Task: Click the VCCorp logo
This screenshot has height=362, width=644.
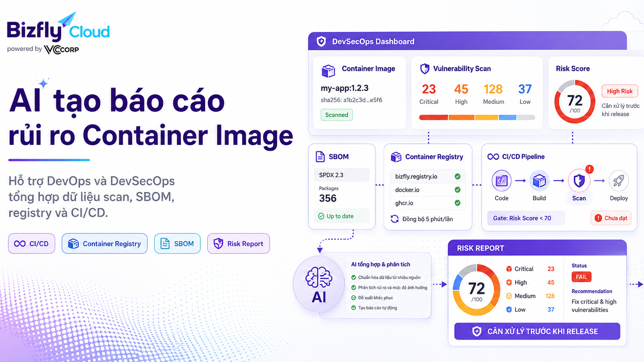Action: click(x=61, y=49)
